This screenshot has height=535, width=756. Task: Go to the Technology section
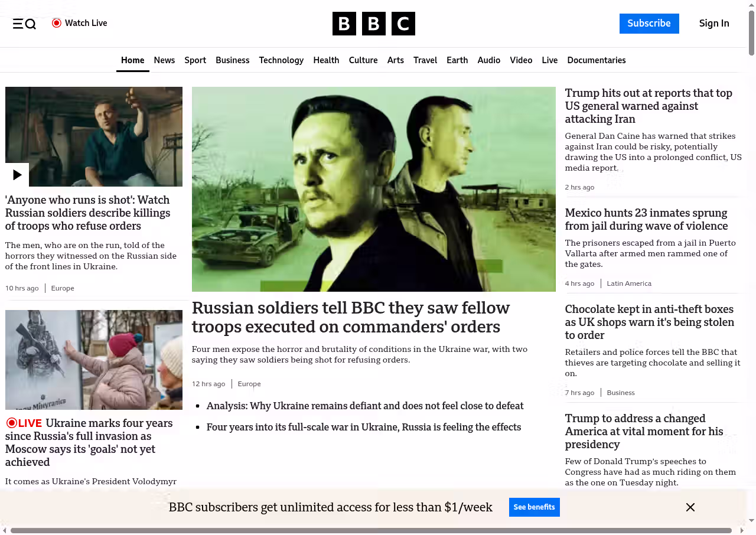[281, 60]
